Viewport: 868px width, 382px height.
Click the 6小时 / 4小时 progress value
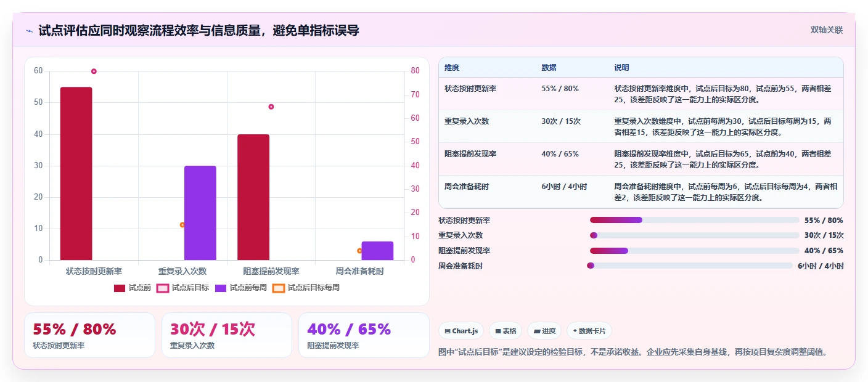[x=821, y=266]
